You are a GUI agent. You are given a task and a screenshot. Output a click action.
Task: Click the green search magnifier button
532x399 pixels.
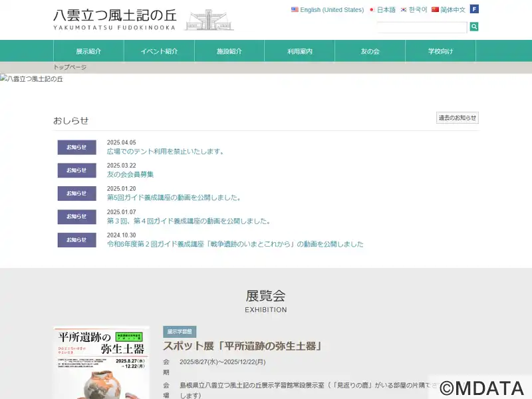click(474, 27)
